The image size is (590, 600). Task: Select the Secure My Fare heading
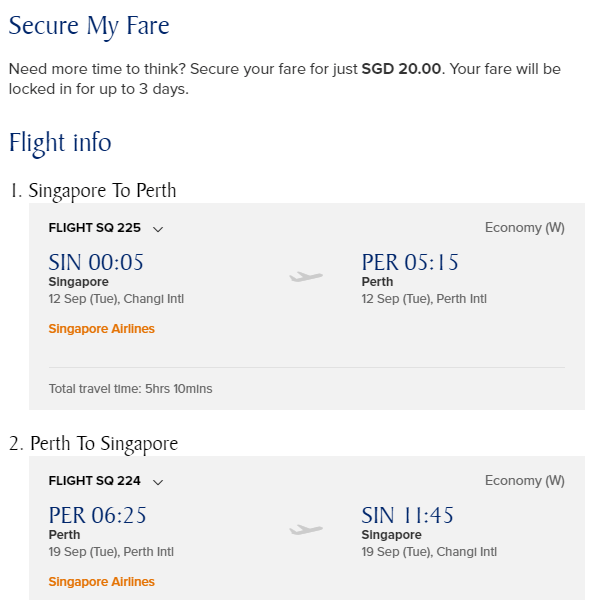point(89,26)
